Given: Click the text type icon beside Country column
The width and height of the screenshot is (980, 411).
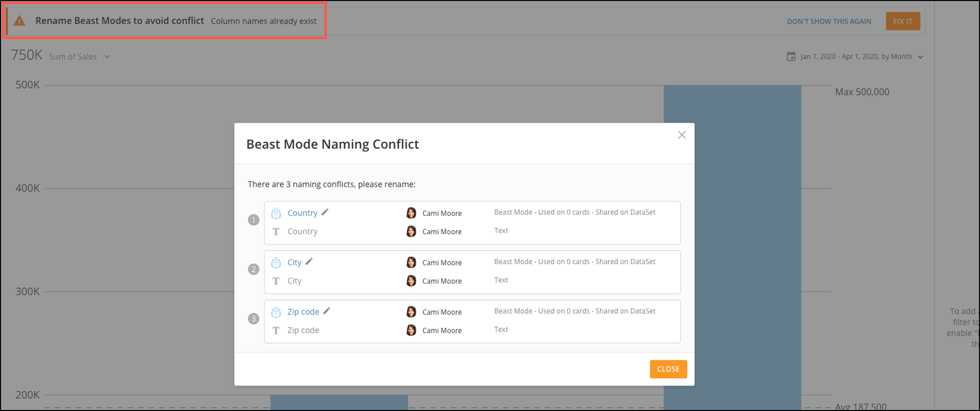Looking at the screenshot, I should [276, 232].
